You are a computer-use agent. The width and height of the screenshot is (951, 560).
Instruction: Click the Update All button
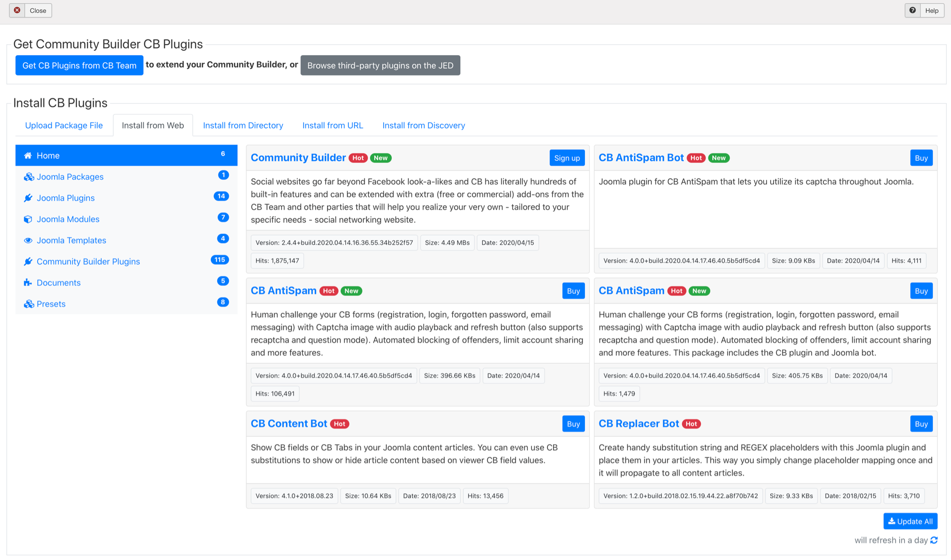pos(910,521)
